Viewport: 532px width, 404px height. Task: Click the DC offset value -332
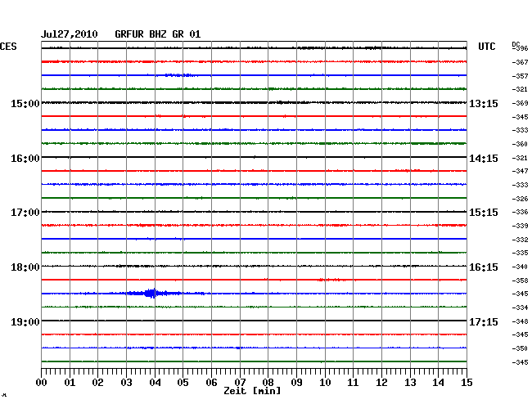520,240
